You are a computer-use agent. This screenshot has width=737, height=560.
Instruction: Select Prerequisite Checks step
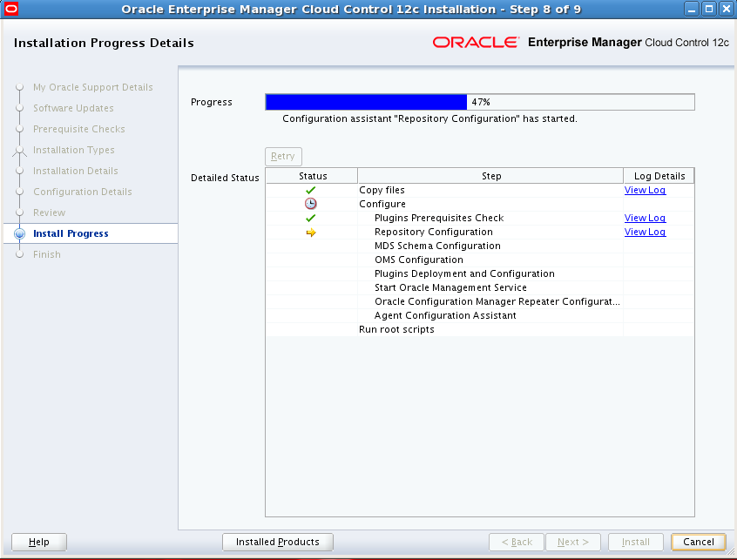[x=79, y=129]
